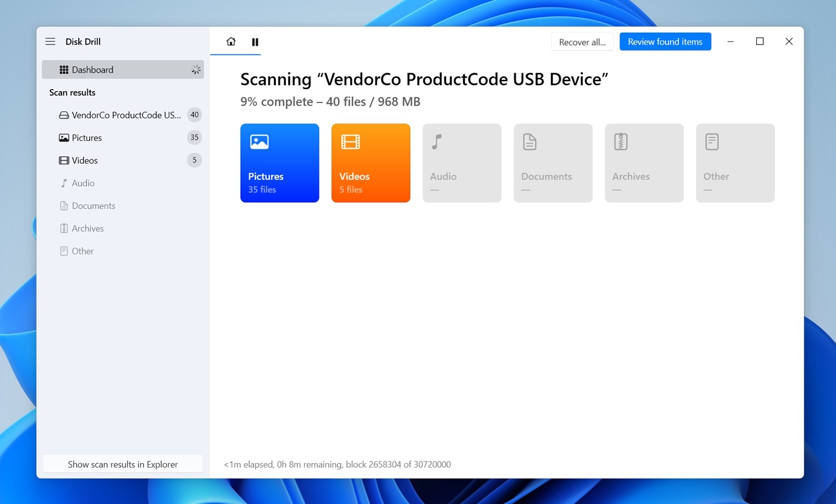Open the orange Videos 5 files card
The width and height of the screenshot is (836, 504).
pyautogui.click(x=371, y=163)
